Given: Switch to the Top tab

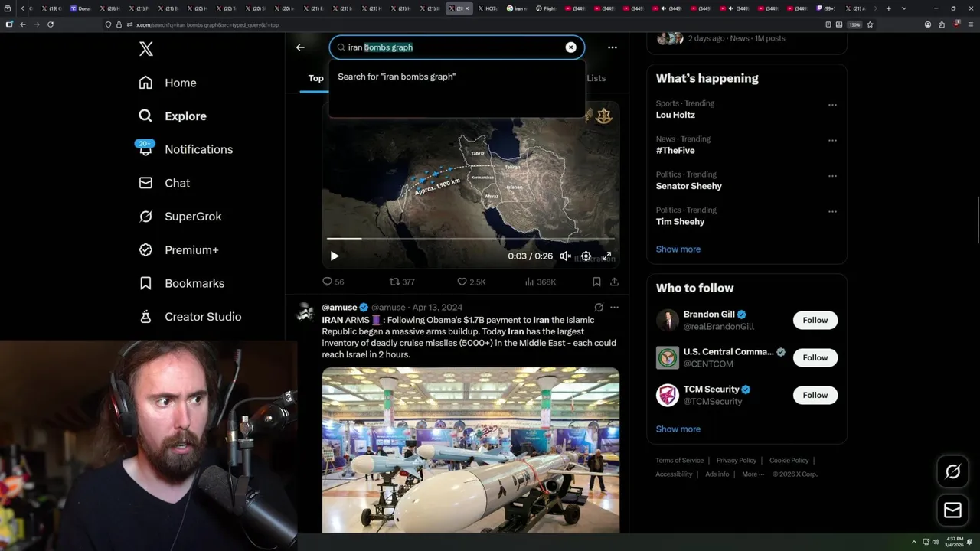Looking at the screenshot, I should tap(315, 78).
